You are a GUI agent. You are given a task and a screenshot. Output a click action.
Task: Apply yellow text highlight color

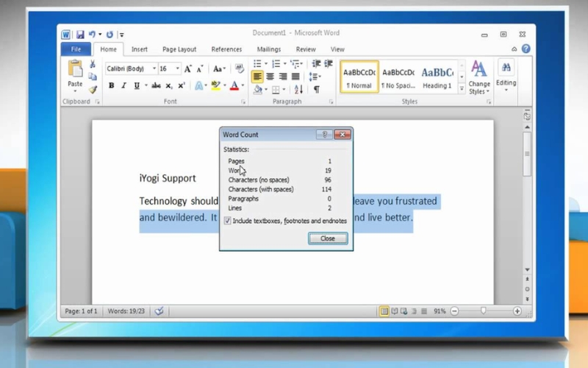(215, 86)
